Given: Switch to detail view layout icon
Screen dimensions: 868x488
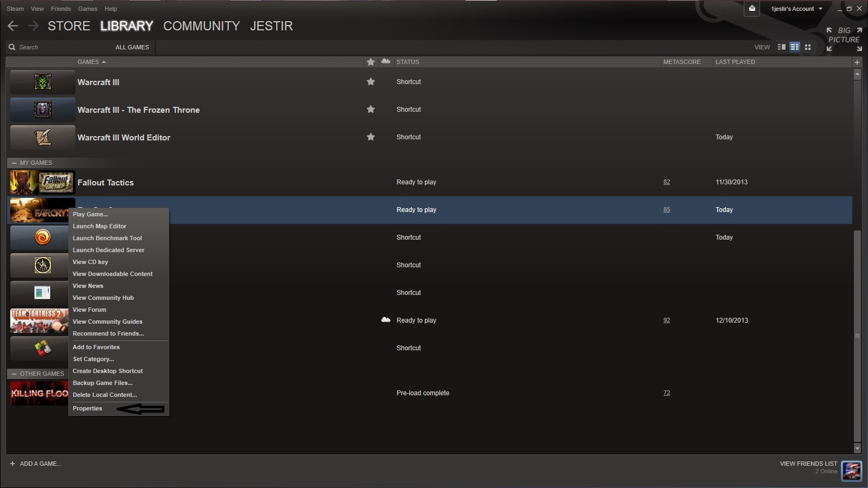Looking at the screenshot, I should (782, 47).
